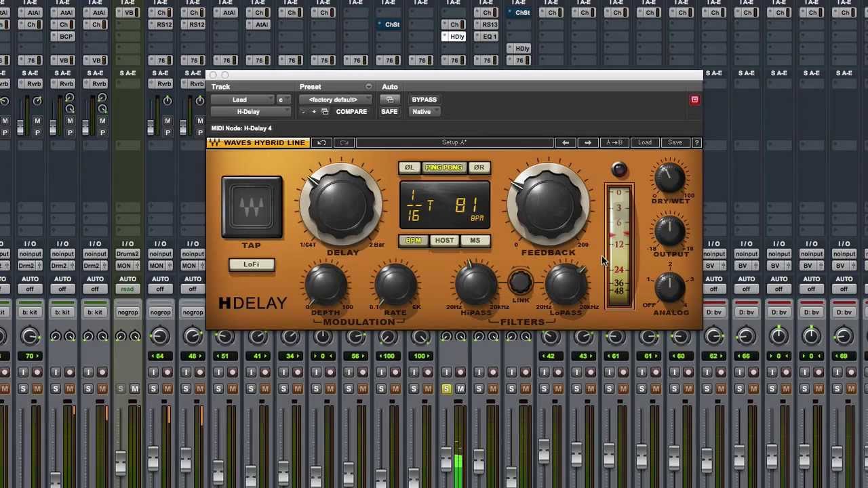Disable PING PONG mode
868x488 pixels.
point(443,167)
